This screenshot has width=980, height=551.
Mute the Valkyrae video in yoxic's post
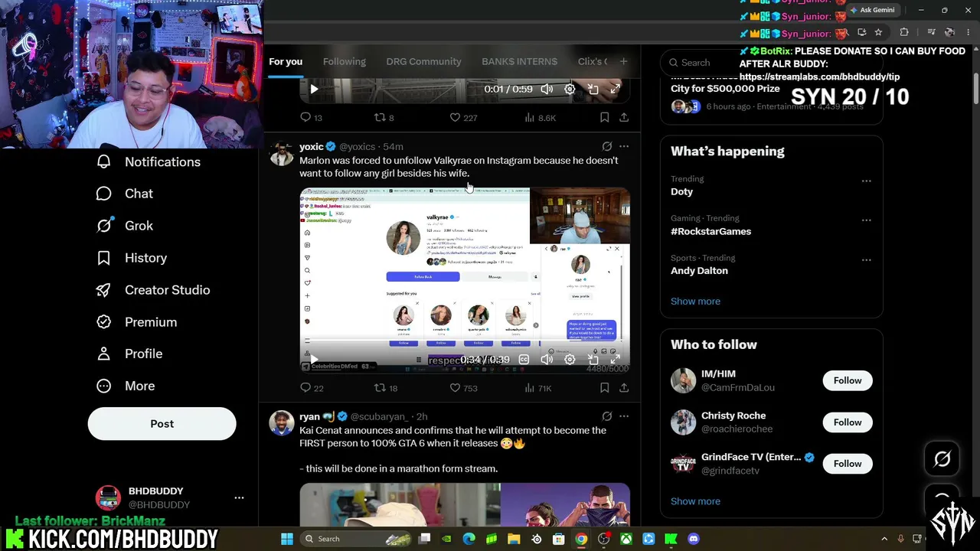pos(547,360)
